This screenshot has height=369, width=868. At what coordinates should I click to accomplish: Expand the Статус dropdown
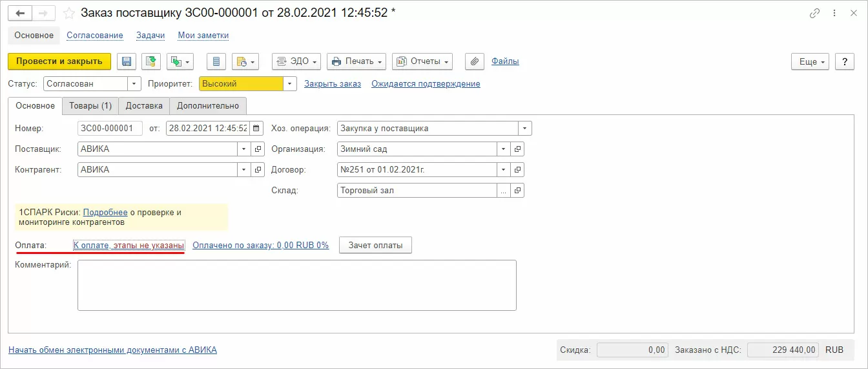[x=134, y=83]
